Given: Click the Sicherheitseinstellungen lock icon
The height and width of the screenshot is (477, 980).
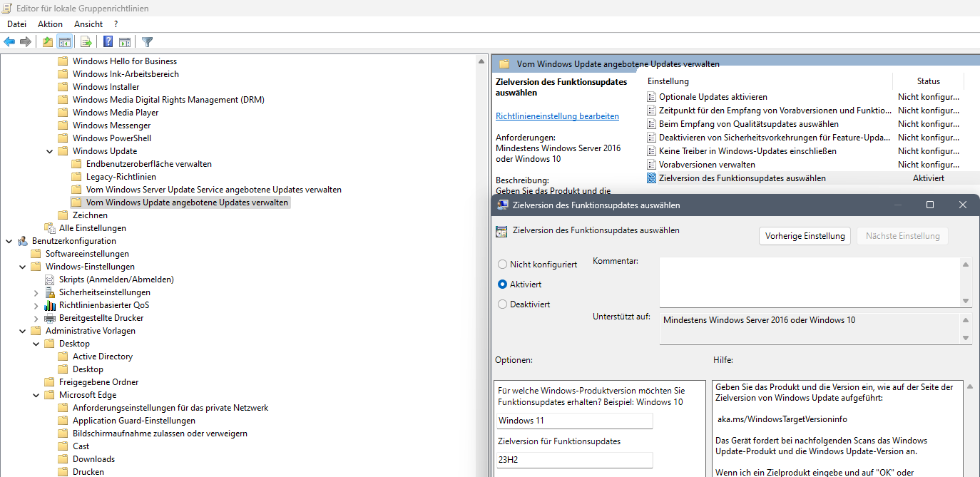Looking at the screenshot, I should (x=49, y=292).
